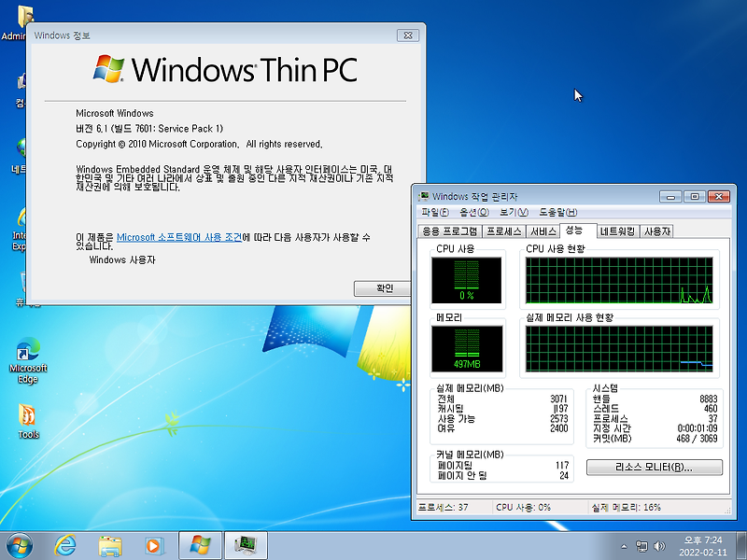Switch to the 네트워킹 tab
The image size is (747, 560).
(x=617, y=231)
